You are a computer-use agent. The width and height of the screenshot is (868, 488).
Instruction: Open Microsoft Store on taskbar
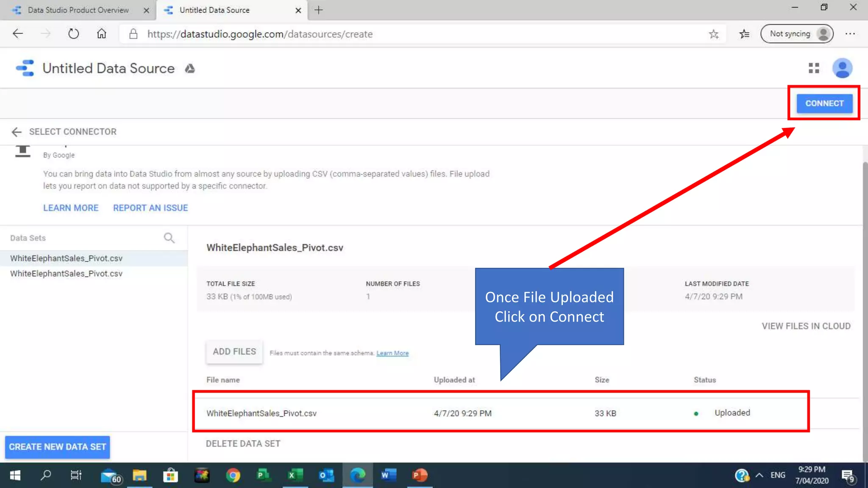(x=170, y=475)
